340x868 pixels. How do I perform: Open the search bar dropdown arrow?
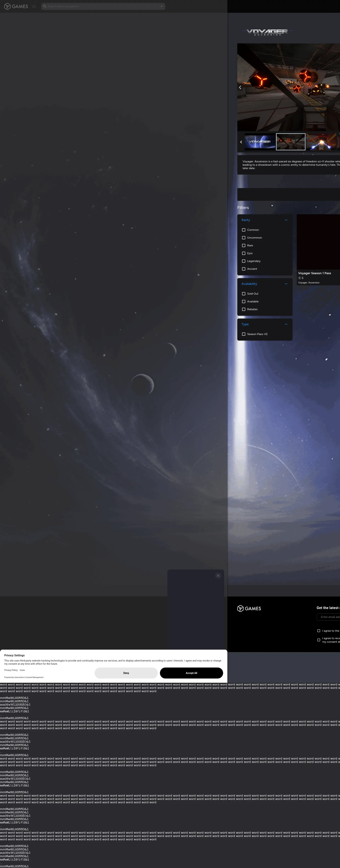[x=161, y=6]
